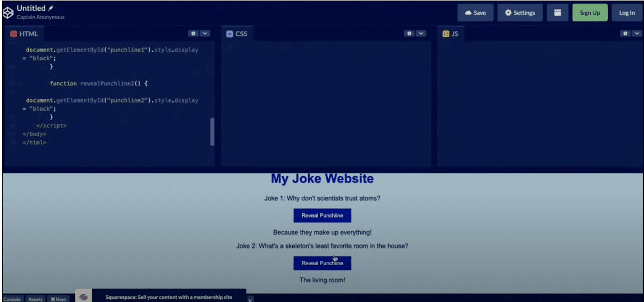
Task: Click 'Joke 1: Why don't scientists trust atoms?'
Action: tap(322, 198)
